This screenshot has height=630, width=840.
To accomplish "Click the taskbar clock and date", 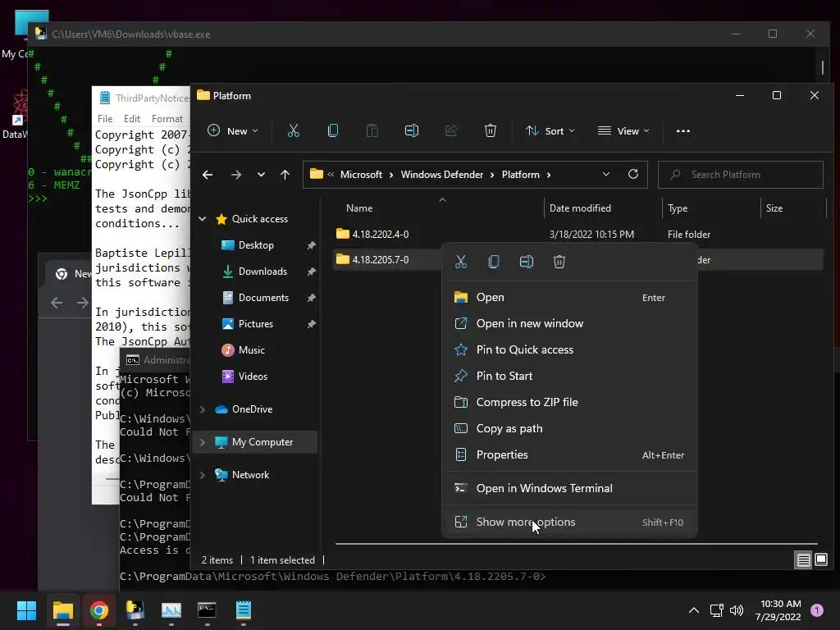I will [778, 610].
